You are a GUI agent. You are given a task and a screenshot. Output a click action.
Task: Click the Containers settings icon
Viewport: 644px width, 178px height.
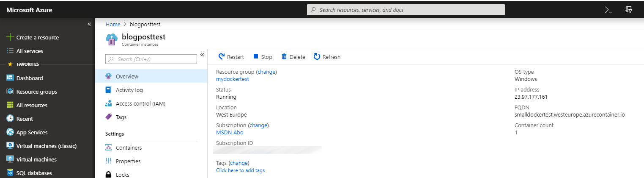[108, 147]
